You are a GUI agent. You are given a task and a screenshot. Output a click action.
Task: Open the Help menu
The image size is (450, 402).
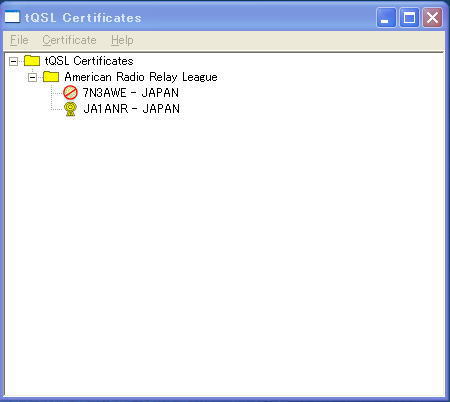point(122,40)
